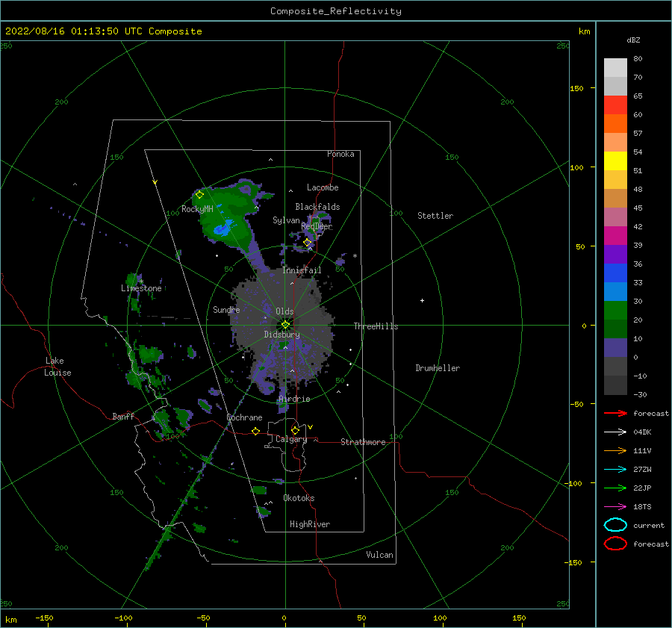
Task: Click the Stettler city label
Action: 435,216
